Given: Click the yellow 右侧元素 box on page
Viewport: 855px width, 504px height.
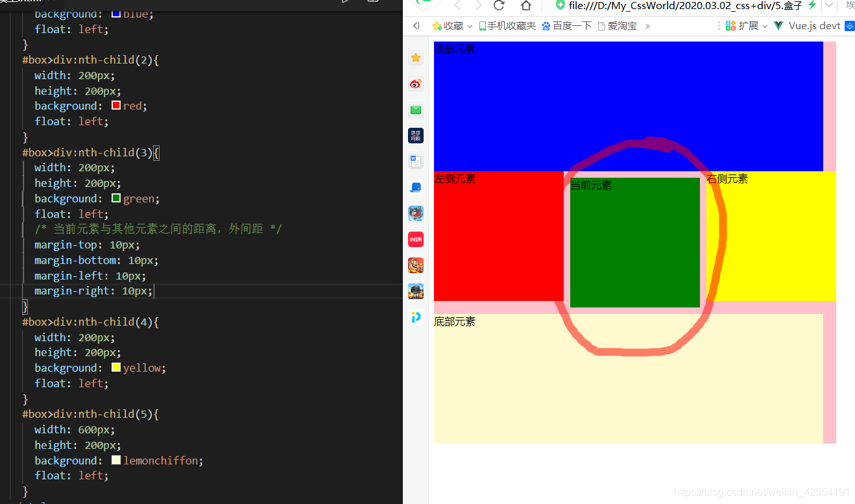Looking at the screenshot, I should click(771, 236).
